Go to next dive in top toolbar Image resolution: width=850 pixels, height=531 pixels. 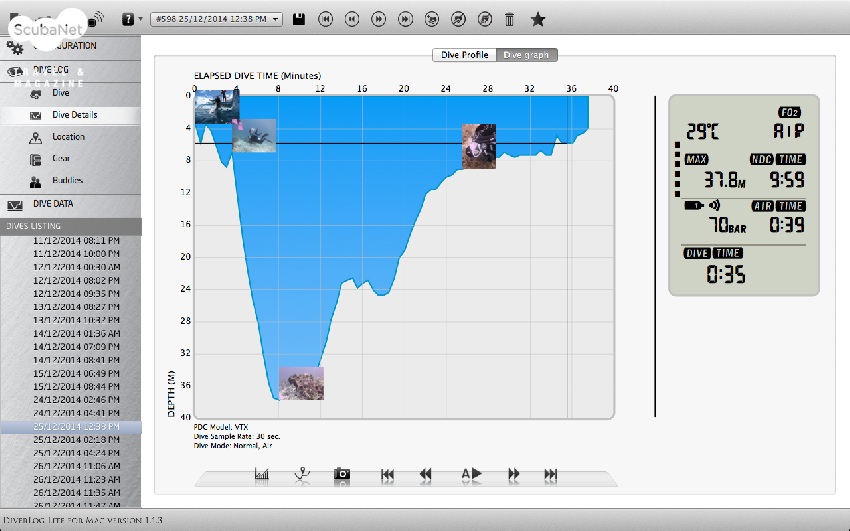coord(378,19)
